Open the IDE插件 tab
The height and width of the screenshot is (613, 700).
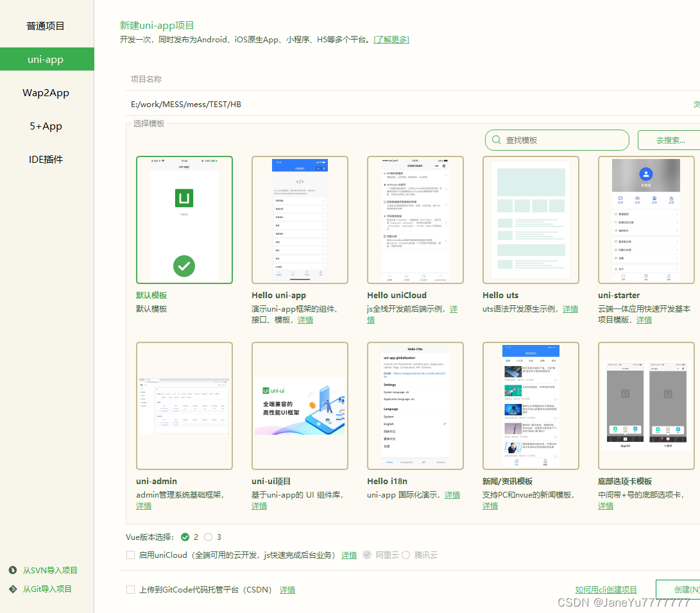tap(45, 159)
